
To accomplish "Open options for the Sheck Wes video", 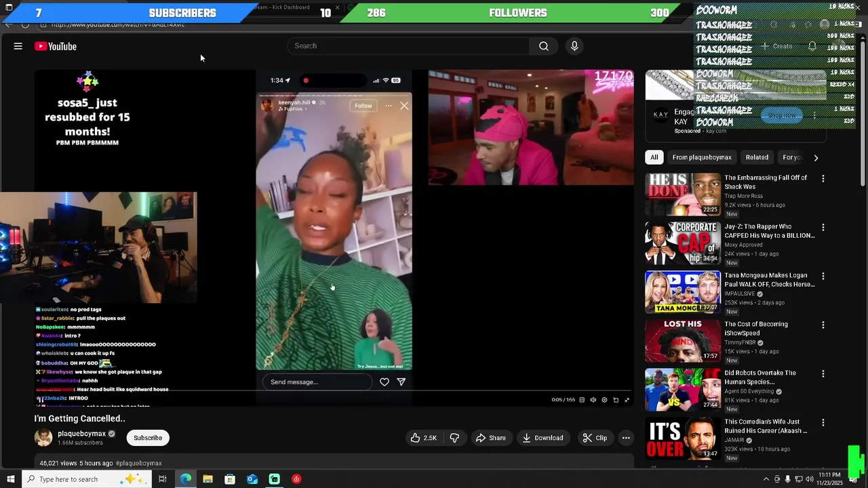I will pos(823,178).
